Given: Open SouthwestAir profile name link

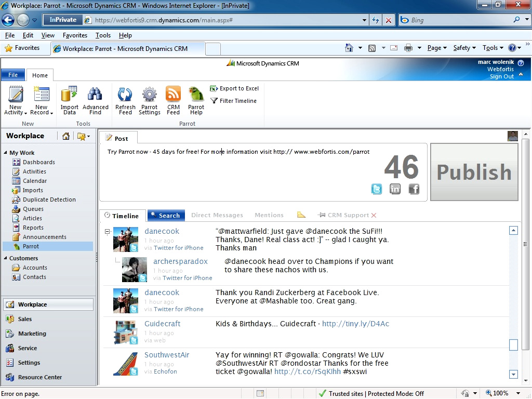Looking at the screenshot, I should pos(167,355).
